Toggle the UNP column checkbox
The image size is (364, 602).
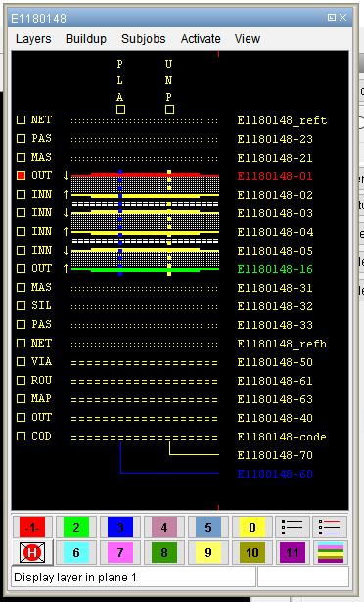(169, 110)
